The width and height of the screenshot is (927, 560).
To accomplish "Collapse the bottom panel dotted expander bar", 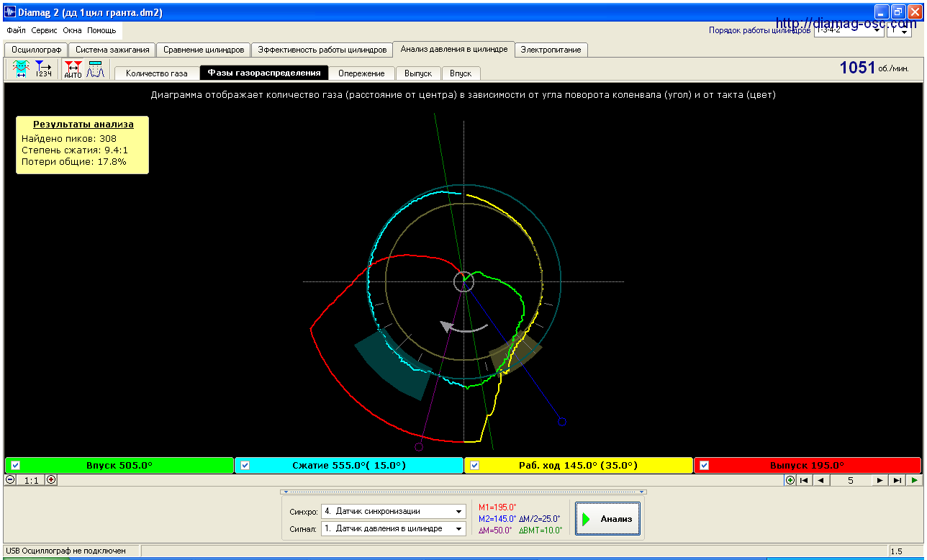I will click(x=463, y=492).
